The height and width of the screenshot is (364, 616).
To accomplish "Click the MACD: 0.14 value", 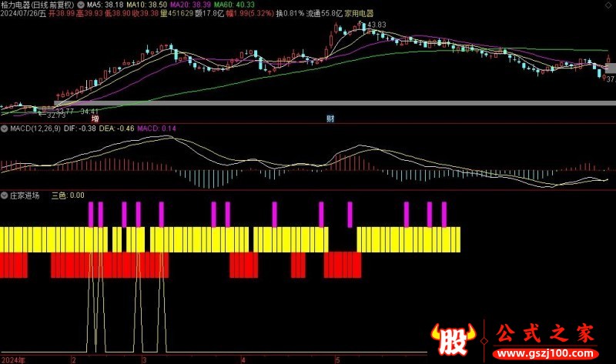I will pyautogui.click(x=157, y=129).
